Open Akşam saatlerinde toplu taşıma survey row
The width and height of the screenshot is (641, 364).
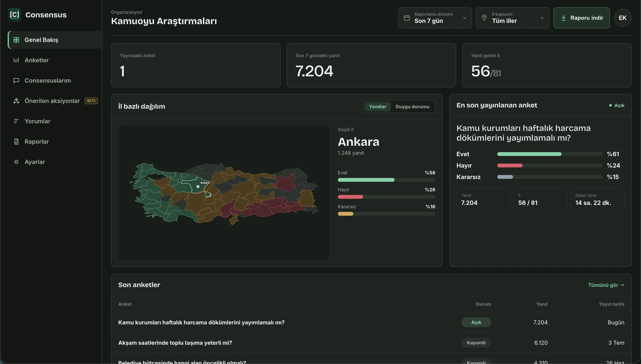point(371,343)
